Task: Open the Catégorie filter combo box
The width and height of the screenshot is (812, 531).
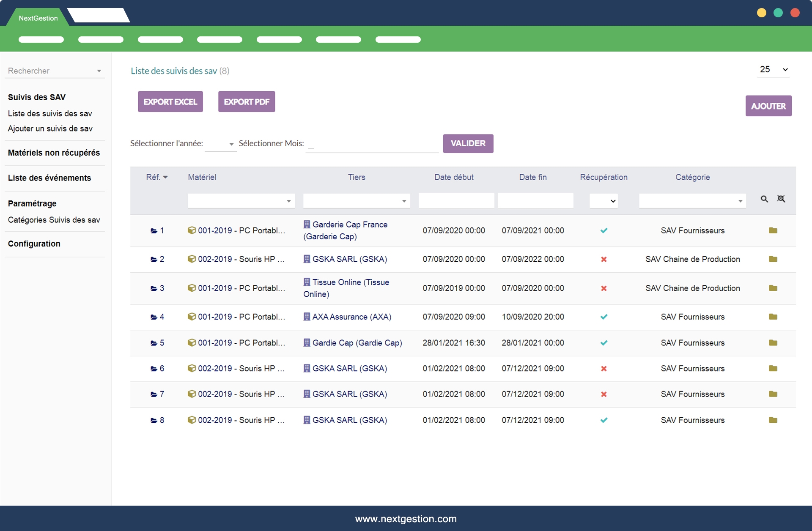Action: click(x=692, y=201)
